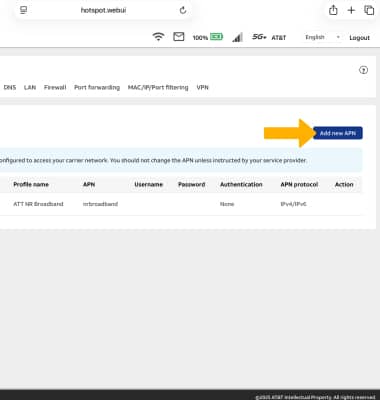Reload the hotspot.webui page
Viewport: 380px width, 400px height.
click(x=183, y=10)
